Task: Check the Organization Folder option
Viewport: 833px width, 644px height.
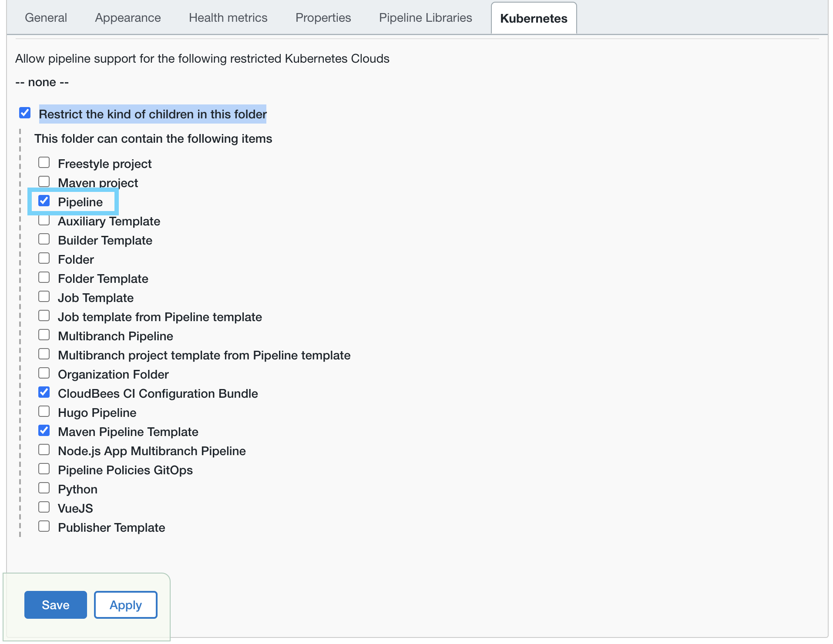Action: pos(44,373)
